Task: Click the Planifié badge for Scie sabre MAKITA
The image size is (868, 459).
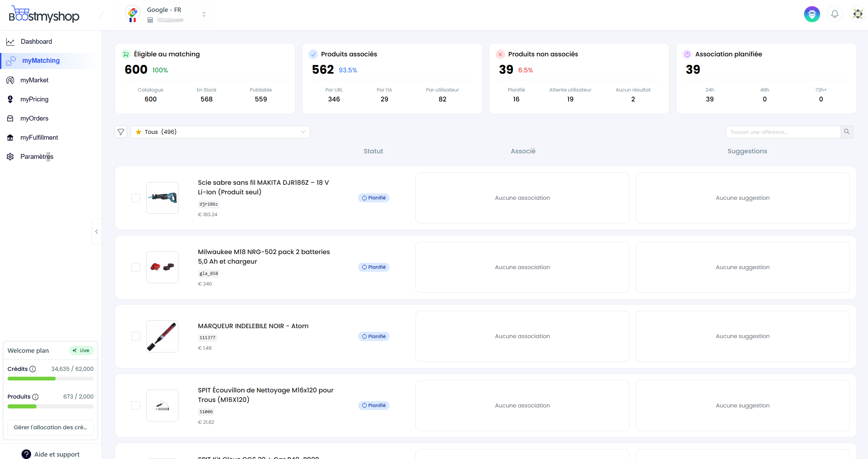Action: 374,198
